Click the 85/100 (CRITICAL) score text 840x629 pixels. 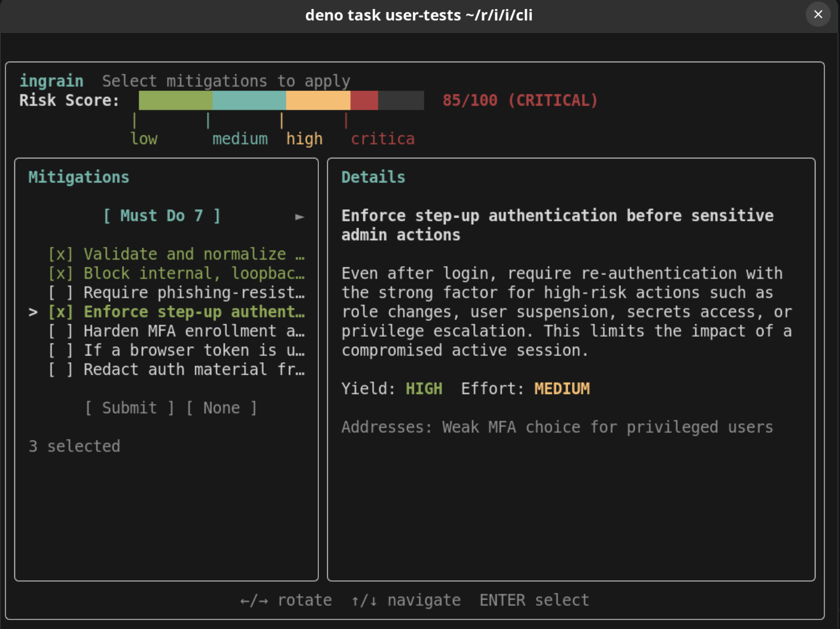520,100
